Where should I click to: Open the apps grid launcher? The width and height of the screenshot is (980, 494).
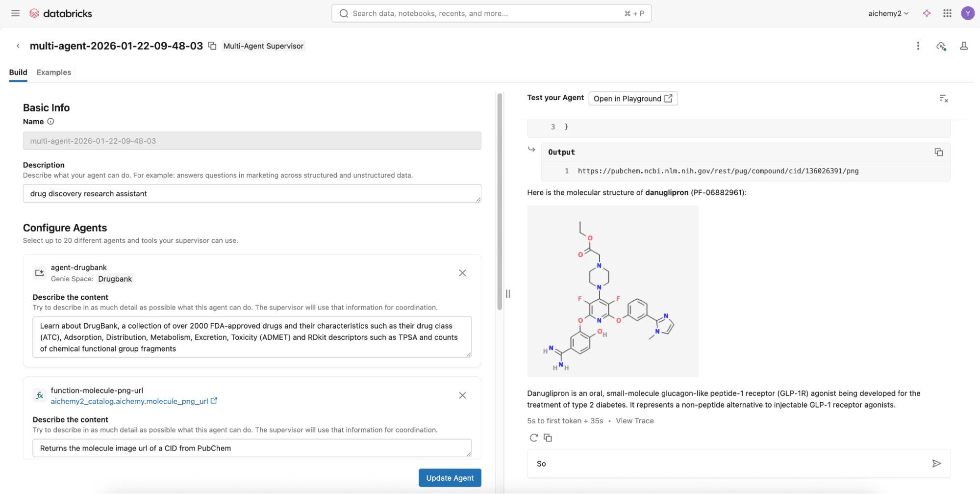pyautogui.click(x=947, y=13)
